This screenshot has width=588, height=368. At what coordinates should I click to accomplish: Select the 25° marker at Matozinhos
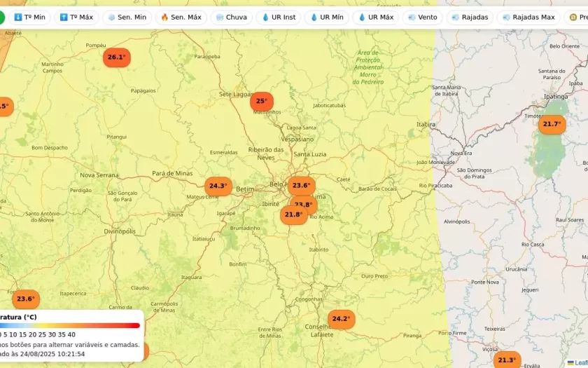pyautogui.click(x=261, y=101)
